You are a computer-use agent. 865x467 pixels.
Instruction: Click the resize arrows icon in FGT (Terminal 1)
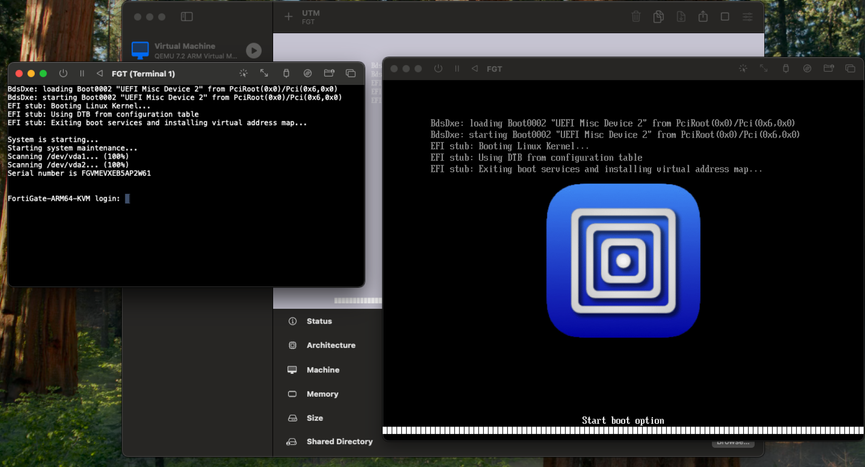coord(264,73)
